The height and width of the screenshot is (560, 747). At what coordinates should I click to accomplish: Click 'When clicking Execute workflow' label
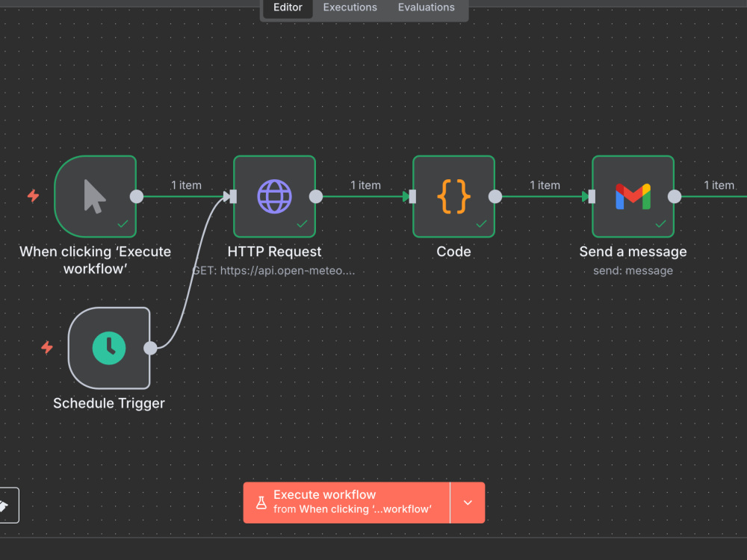(x=96, y=260)
